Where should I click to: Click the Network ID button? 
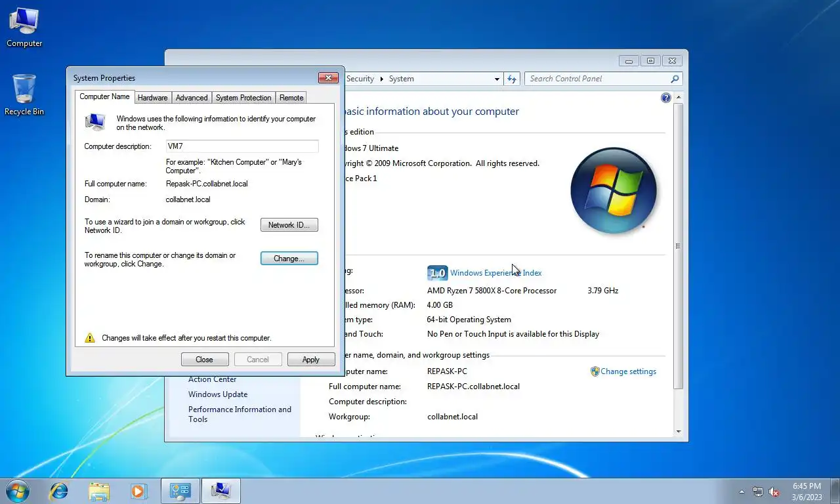(289, 225)
